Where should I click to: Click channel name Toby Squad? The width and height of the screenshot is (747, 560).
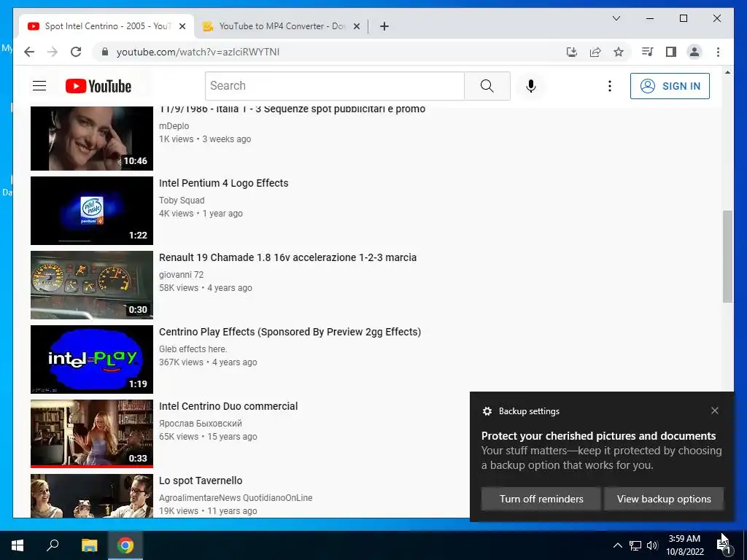pos(182,201)
